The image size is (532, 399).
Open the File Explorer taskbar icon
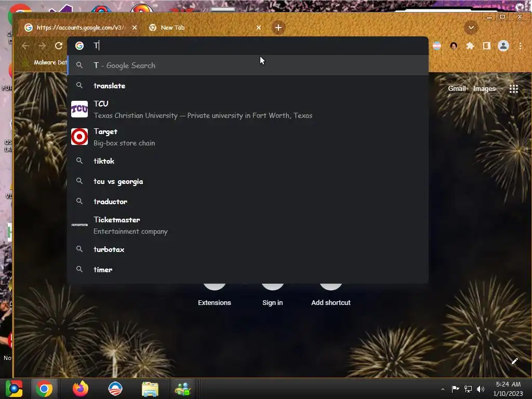(x=150, y=389)
